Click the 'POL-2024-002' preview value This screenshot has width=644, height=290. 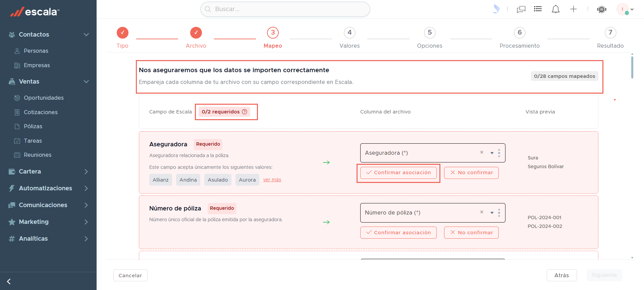(545, 226)
